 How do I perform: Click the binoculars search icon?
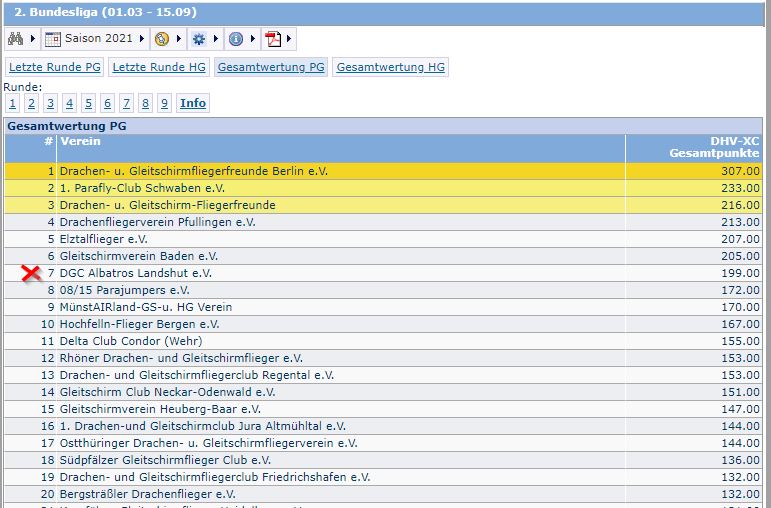[x=15, y=38]
